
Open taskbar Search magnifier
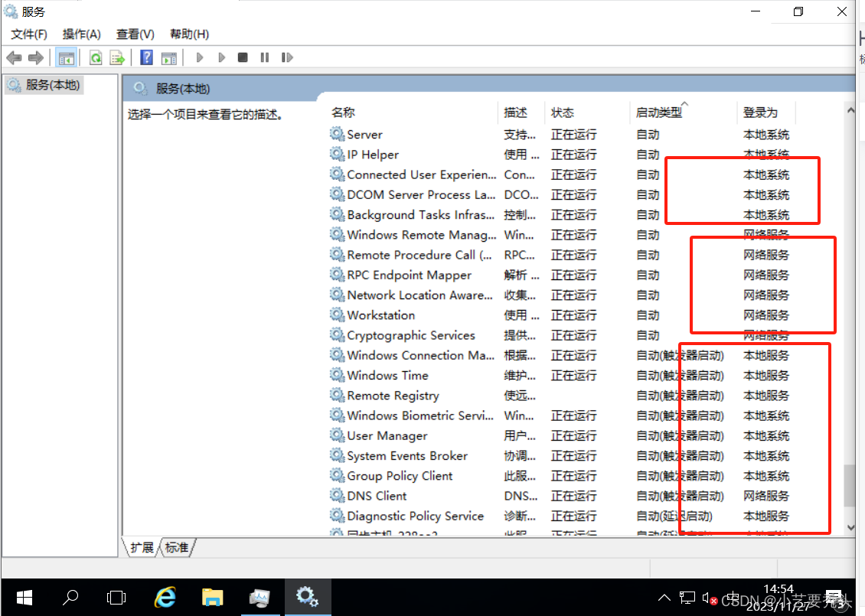[x=70, y=598]
